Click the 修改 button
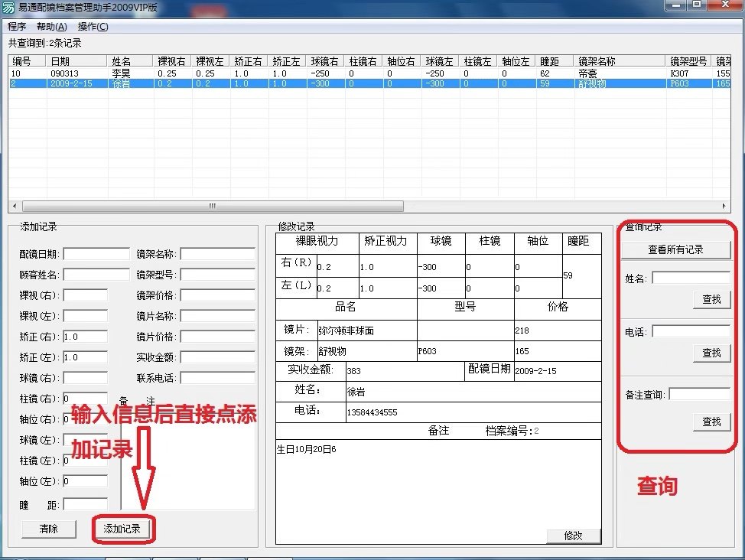The height and width of the screenshot is (560, 745). pyautogui.click(x=574, y=536)
